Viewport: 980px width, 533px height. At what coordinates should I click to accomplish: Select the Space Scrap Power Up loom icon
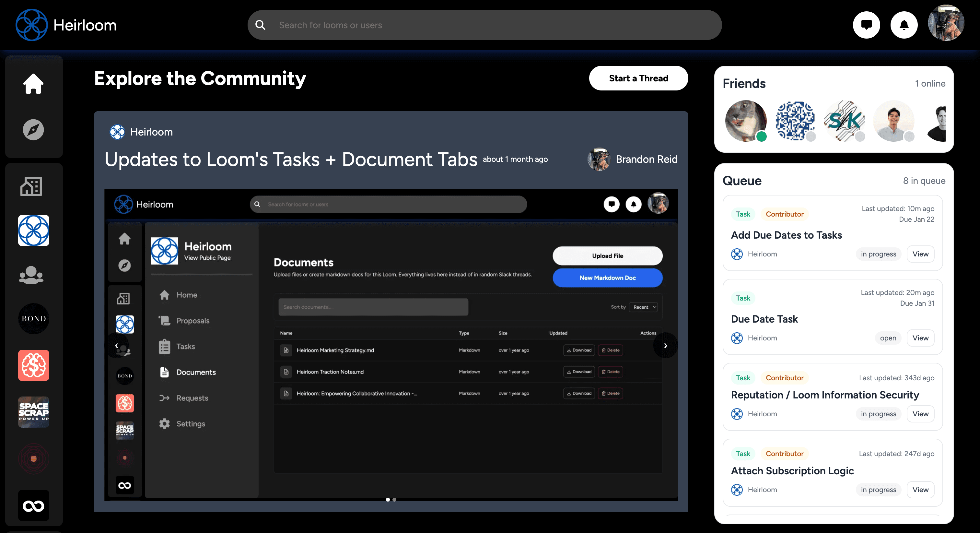point(33,411)
